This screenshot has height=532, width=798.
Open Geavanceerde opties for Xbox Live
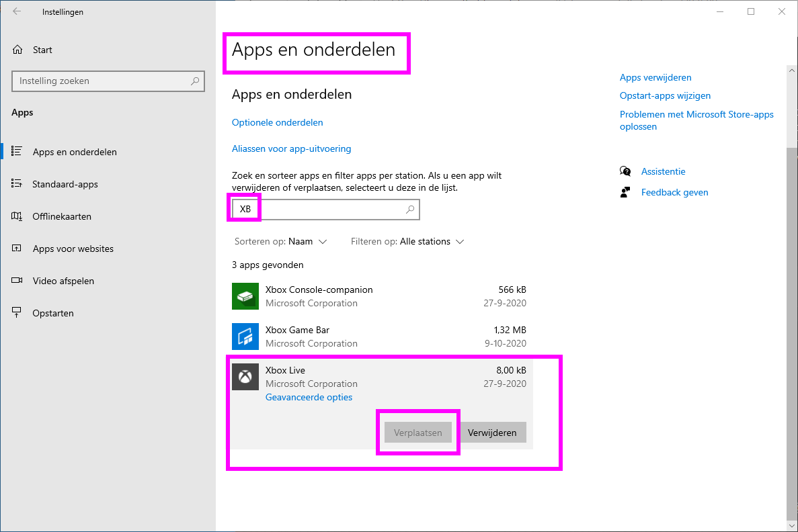309,397
